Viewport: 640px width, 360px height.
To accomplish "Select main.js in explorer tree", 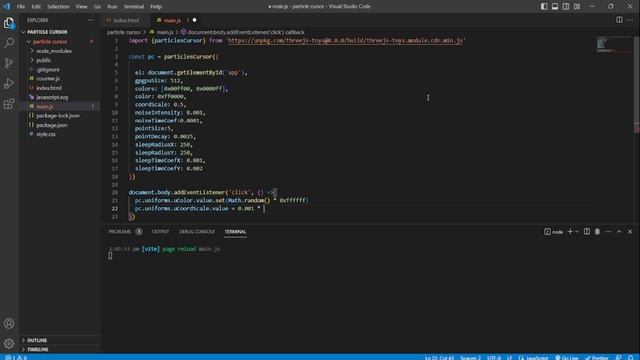I will [x=60, y=107].
